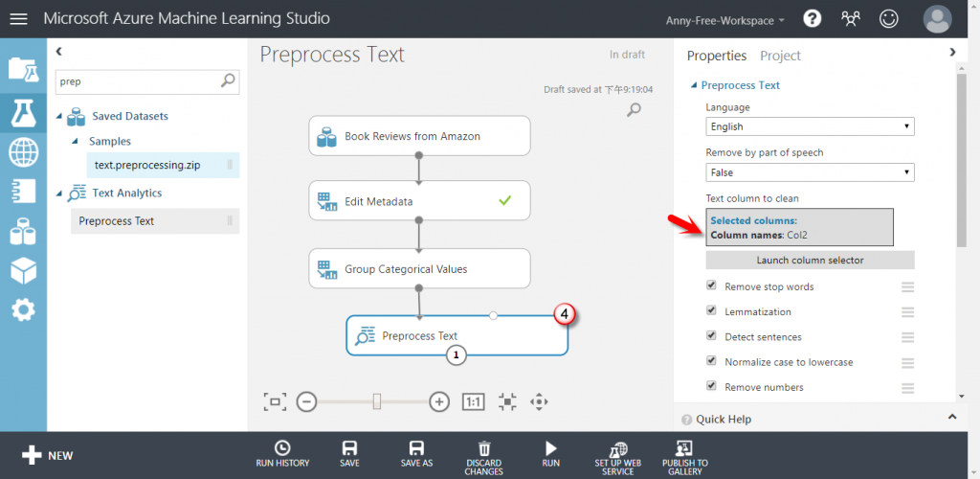Viewport: 980px width, 479px height.
Task: Toggle Normalize case to lowercase checkbox
Action: 711,360
